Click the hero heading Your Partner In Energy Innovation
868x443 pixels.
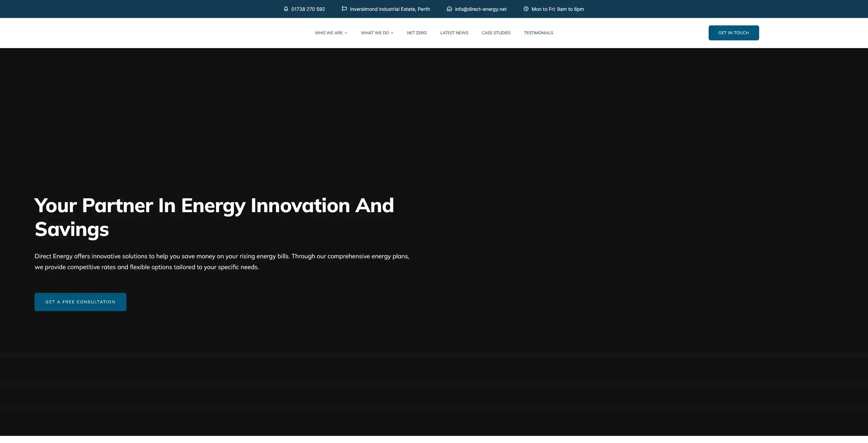coord(214,217)
